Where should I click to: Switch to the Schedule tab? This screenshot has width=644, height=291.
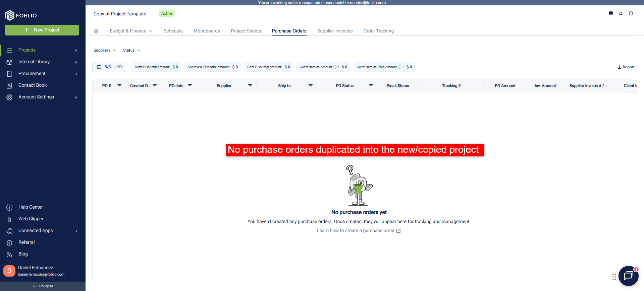pos(173,31)
